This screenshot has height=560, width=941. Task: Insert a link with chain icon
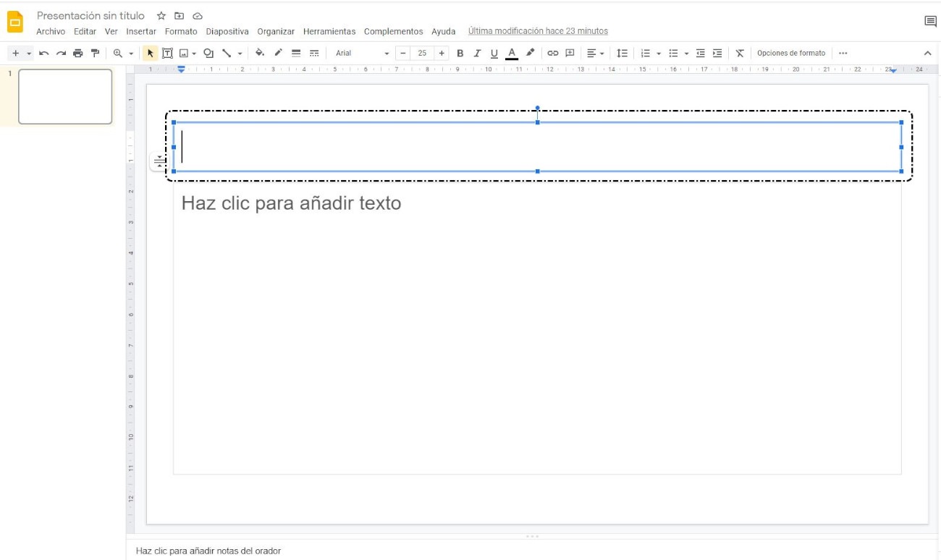click(553, 54)
